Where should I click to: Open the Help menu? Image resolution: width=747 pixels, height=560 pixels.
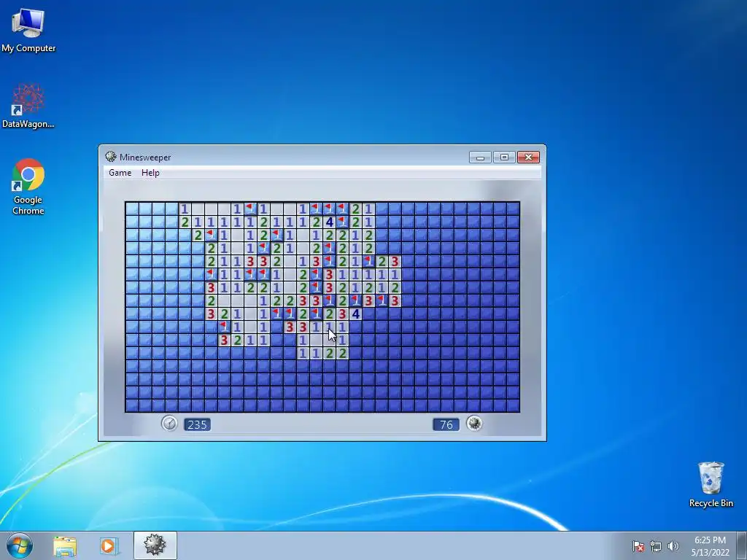[x=150, y=173]
